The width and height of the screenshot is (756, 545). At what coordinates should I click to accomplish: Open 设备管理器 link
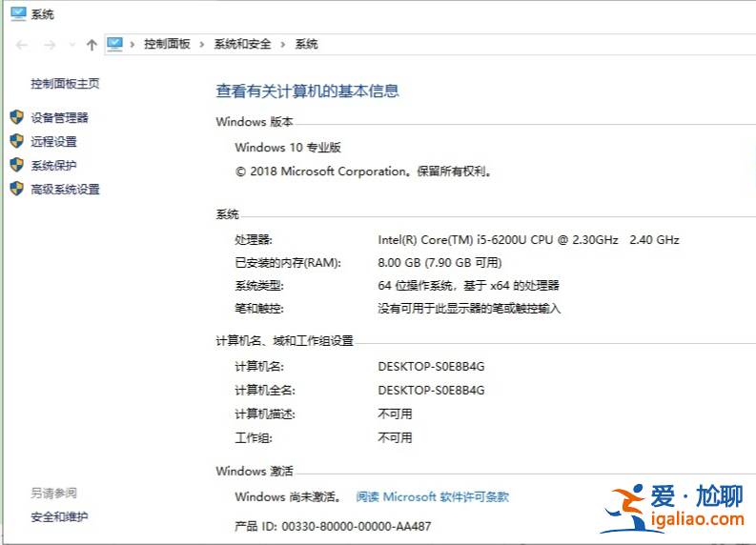point(60,117)
